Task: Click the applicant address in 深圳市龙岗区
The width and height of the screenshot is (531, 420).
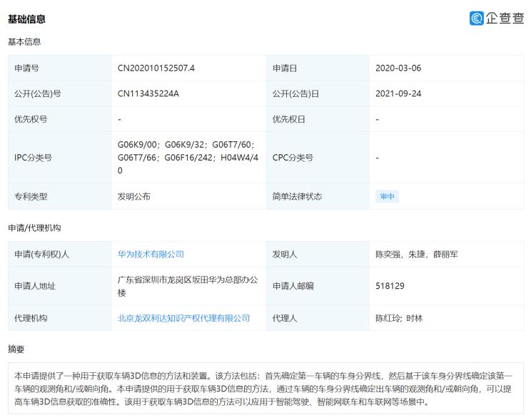Action: (187, 286)
